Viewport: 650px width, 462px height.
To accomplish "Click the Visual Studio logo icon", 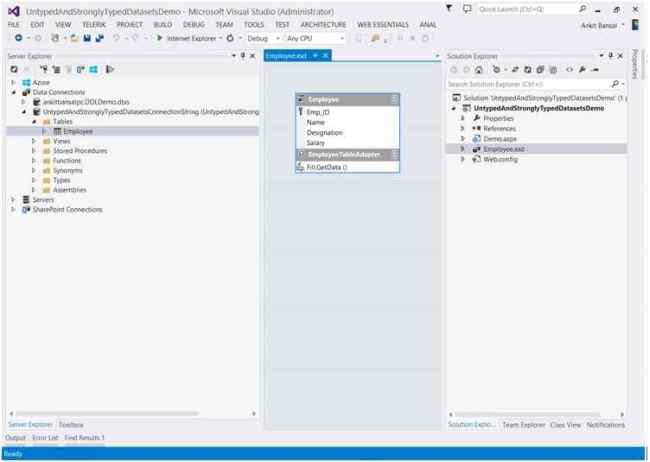I will (14, 11).
